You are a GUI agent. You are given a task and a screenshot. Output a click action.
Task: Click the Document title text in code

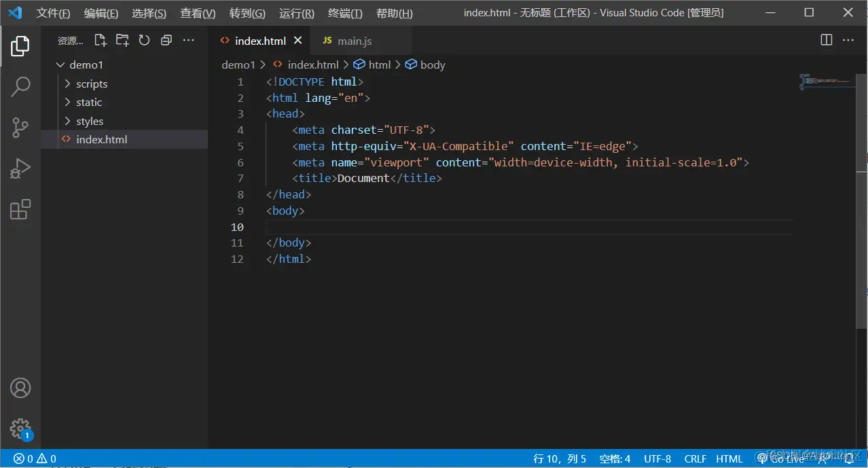(363, 178)
